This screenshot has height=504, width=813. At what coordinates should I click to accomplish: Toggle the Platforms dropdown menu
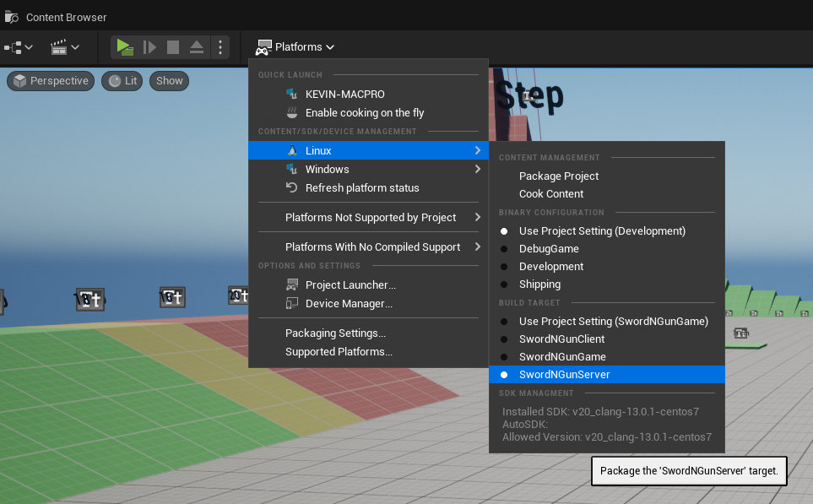point(295,47)
